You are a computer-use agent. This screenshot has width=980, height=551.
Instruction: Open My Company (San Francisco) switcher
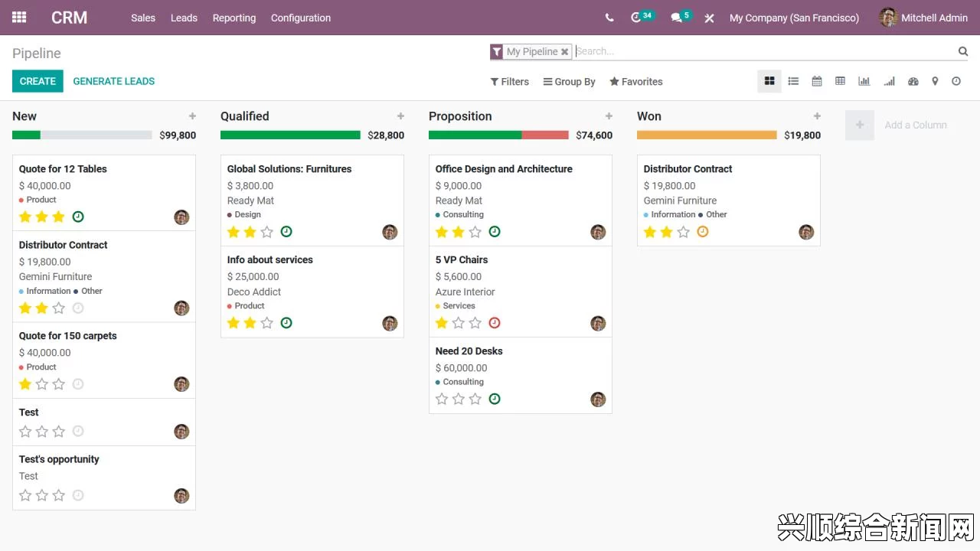click(794, 18)
